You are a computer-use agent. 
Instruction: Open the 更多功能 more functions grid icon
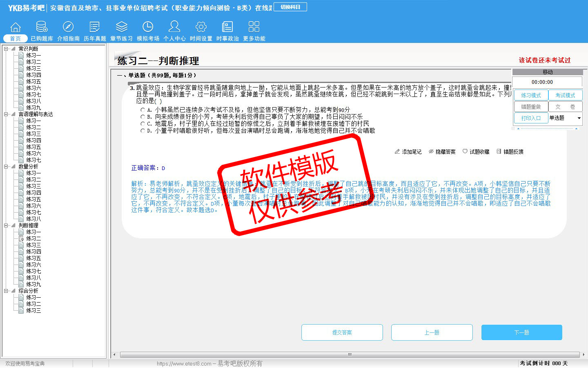254,27
